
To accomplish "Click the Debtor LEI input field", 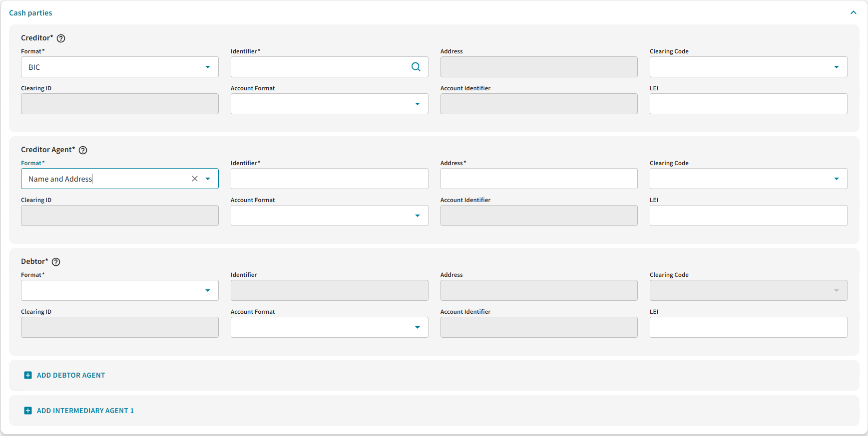I will pyautogui.click(x=748, y=327).
